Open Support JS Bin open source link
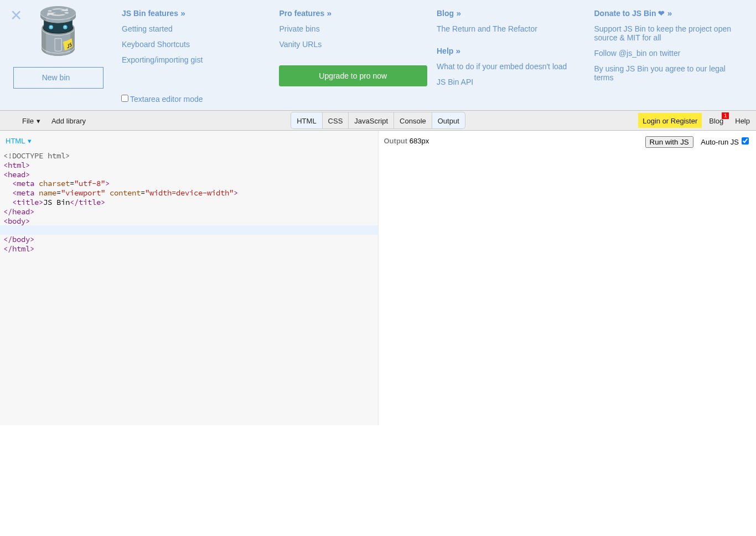 (662, 33)
